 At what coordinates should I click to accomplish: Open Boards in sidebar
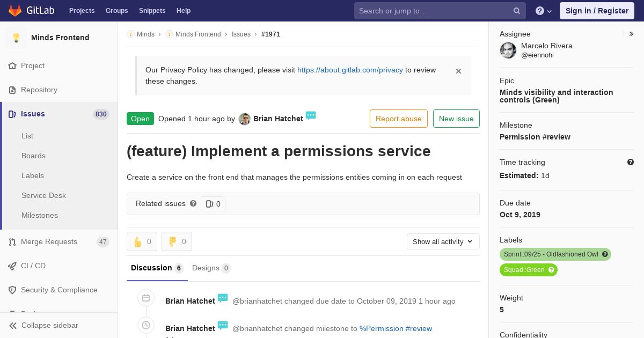tap(33, 156)
